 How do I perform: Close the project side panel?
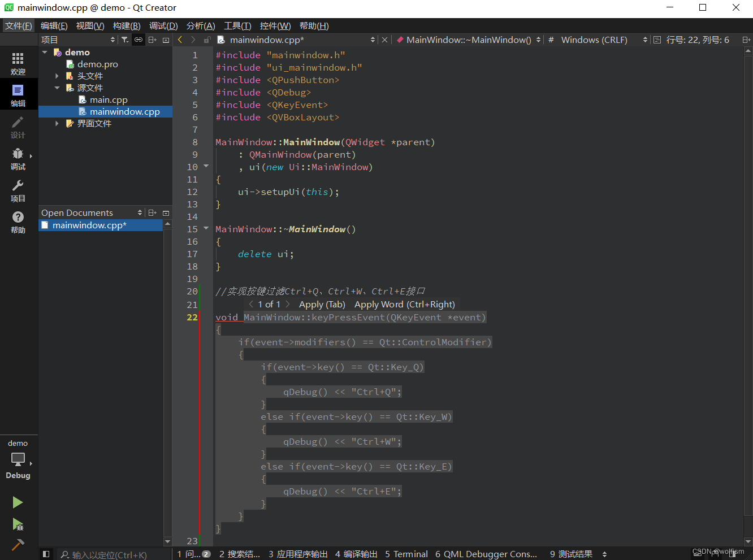166,40
